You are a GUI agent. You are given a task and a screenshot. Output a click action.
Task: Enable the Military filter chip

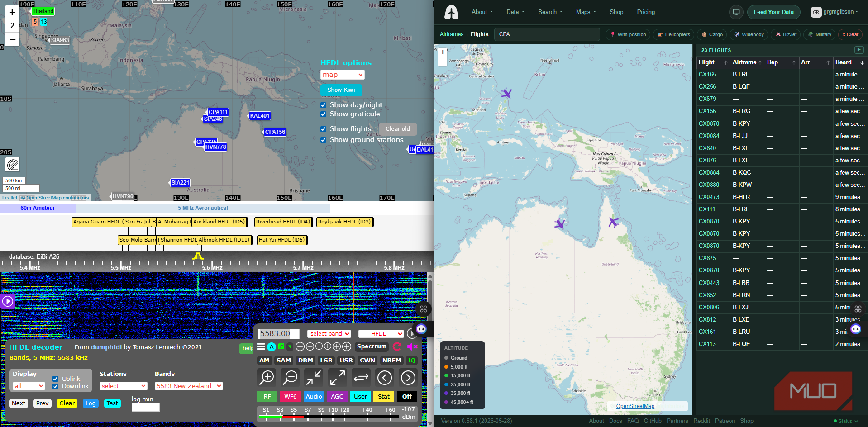tap(820, 34)
